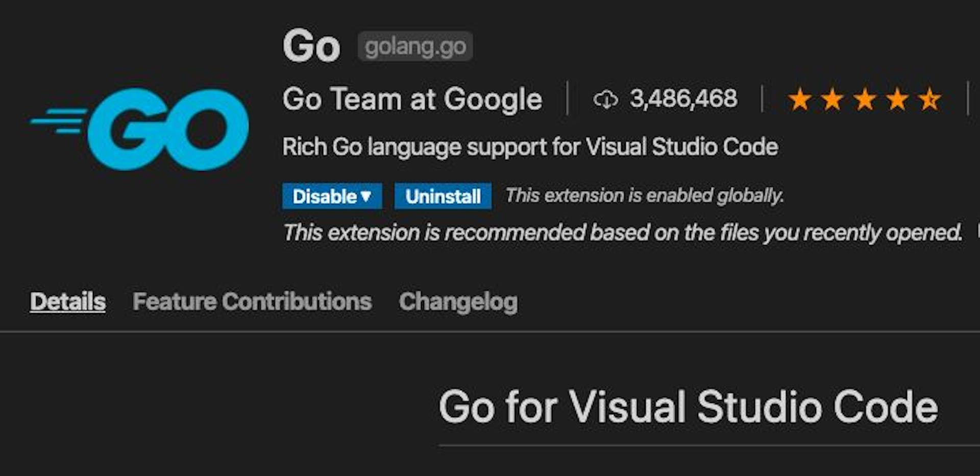Switch to the Changelog tab
980x476 pixels.
point(458,302)
